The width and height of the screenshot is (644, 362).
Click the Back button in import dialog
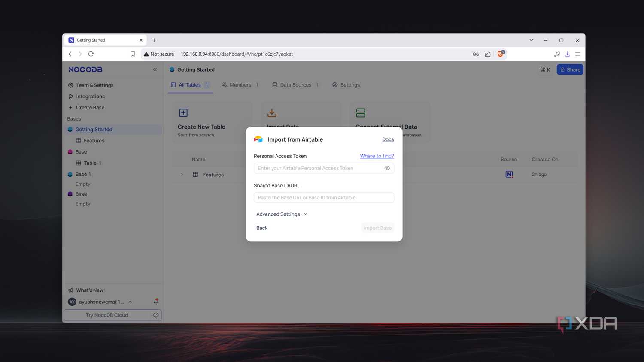pyautogui.click(x=262, y=228)
